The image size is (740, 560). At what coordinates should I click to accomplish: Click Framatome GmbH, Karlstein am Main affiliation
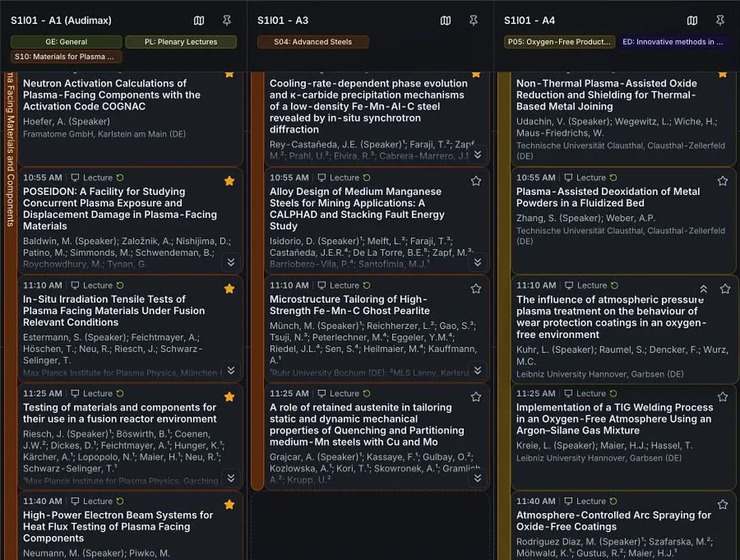104,134
